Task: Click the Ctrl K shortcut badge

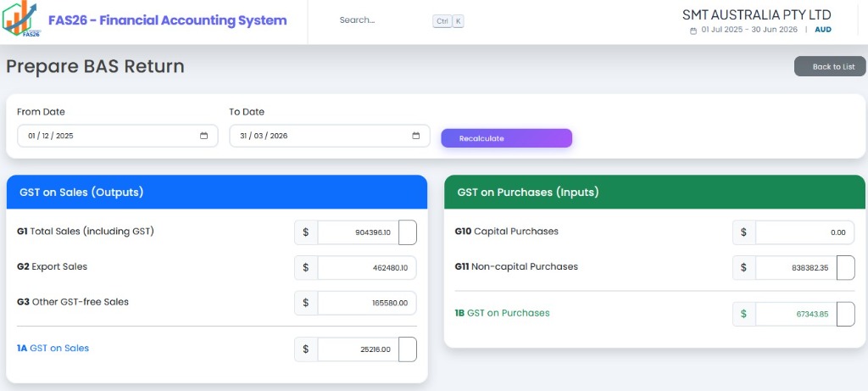Action: click(448, 21)
